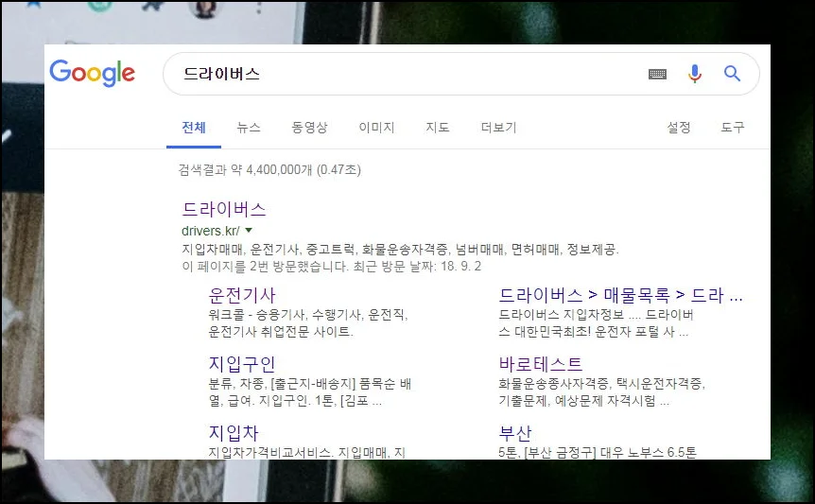The height and width of the screenshot is (504, 815).
Task: Click snippet 열, 급여. 지입구인. 1톤, [김포
Action: coord(295,401)
